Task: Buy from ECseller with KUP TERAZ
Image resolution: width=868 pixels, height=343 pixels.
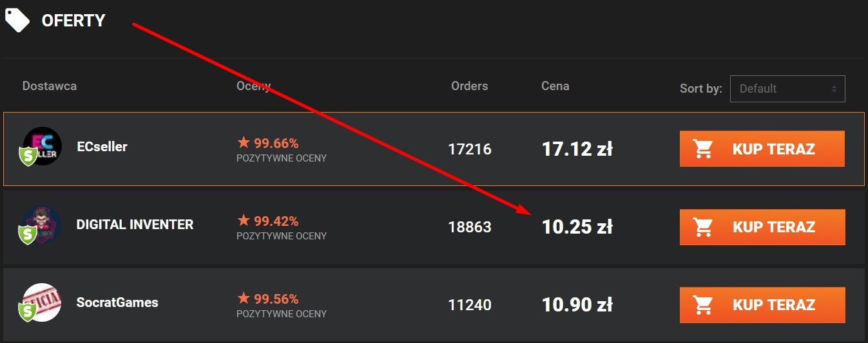Action: [x=762, y=149]
